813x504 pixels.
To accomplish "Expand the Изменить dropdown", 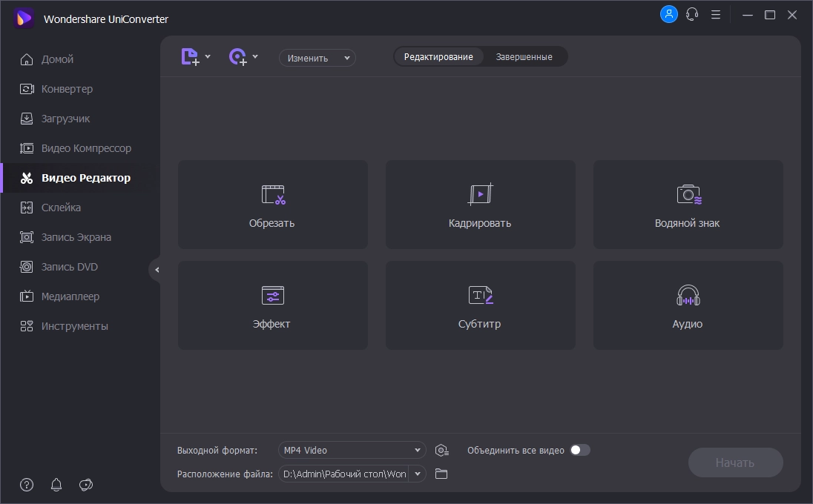I will 317,58.
